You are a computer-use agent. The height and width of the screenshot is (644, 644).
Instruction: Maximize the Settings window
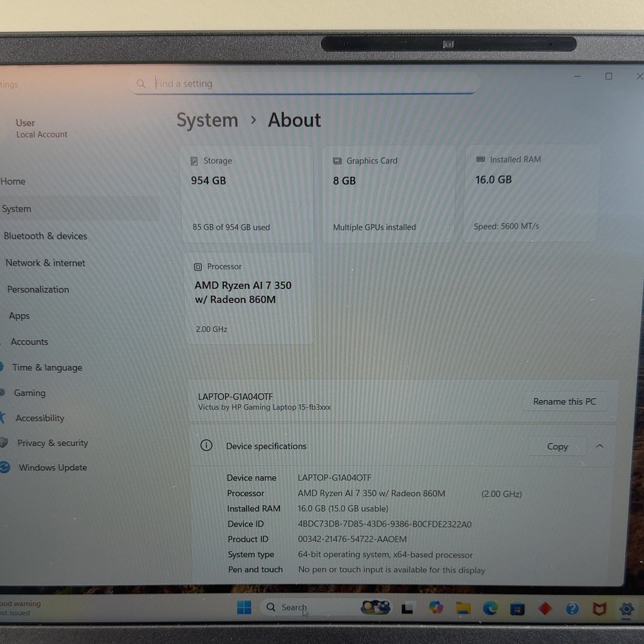(609, 76)
